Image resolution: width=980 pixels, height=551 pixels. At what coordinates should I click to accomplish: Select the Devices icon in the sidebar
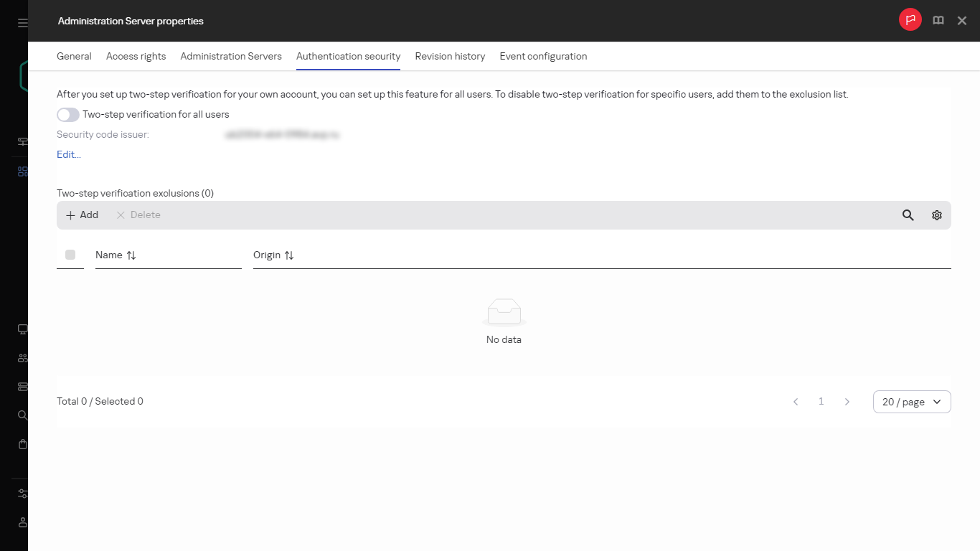coord(22,329)
